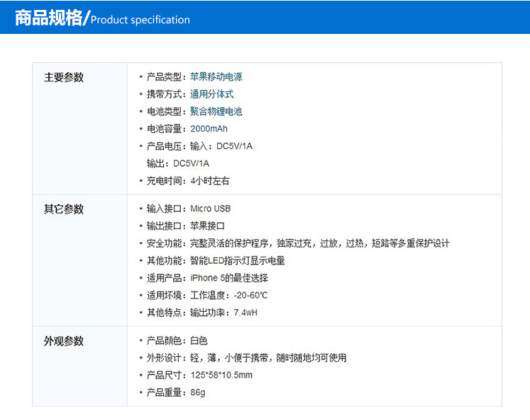Click the product weight 86g value
530x420 pixels.
coord(198,392)
